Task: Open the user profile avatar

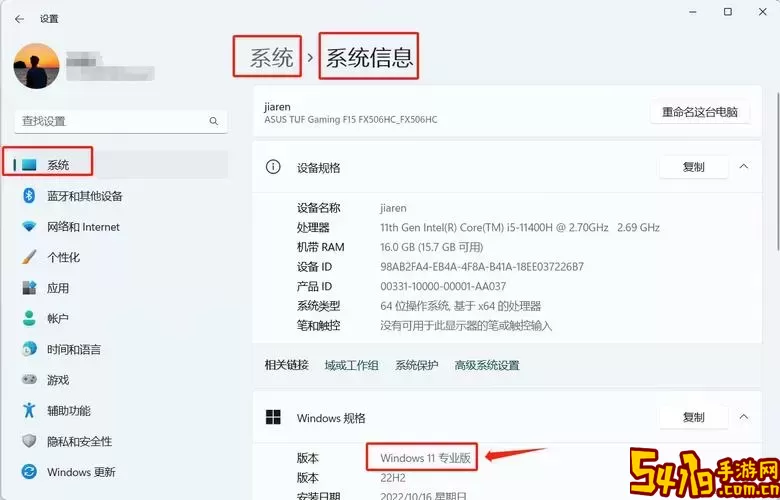Action: pos(36,66)
